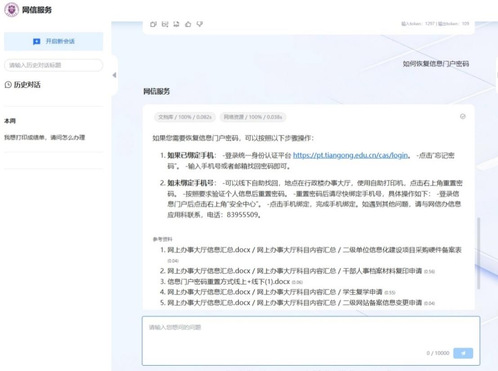
Task: Click the answer panel vertical scrollbar
Action: [x=479, y=253]
